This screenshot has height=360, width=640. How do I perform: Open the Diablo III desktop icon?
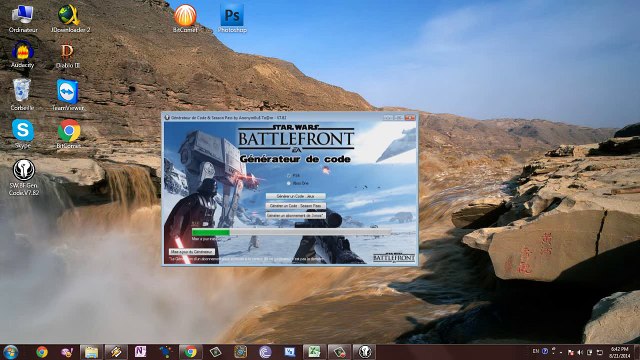tap(67, 55)
